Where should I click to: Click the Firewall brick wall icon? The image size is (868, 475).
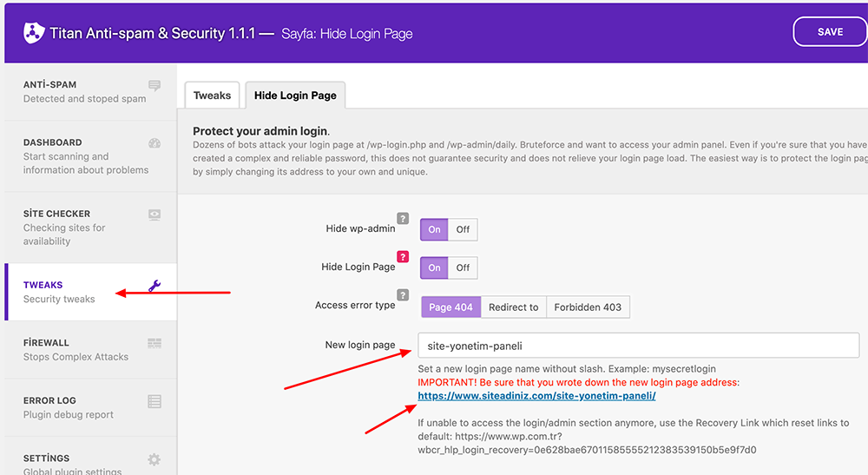tap(155, 344)
